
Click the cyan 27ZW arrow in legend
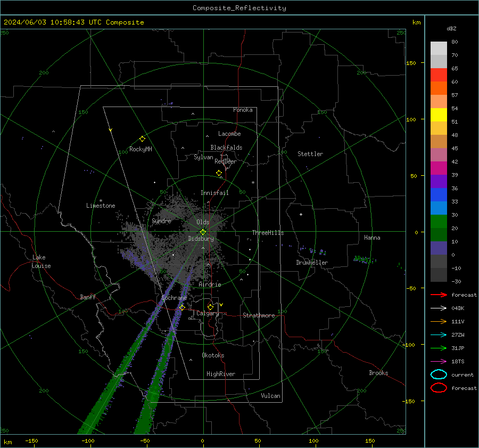(x=439, y=335)
